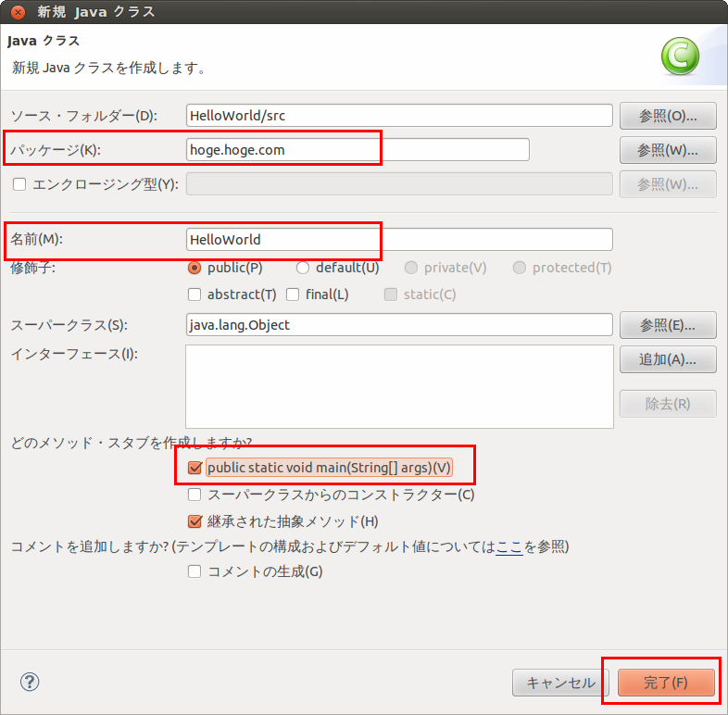The width and height of the screenshot is (728, 715).
Task: Select the public(P) modifier radio button
Action: pyautogui.click(x=195, y=268)
